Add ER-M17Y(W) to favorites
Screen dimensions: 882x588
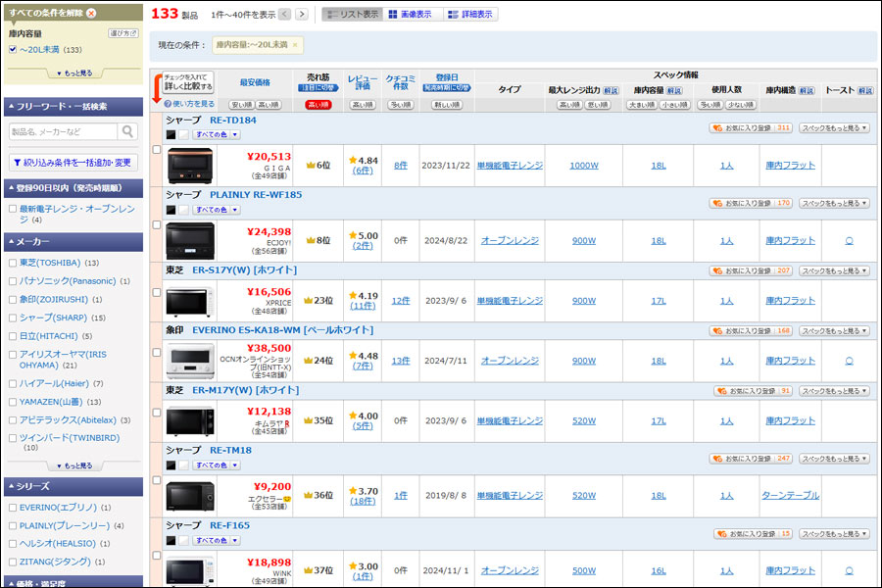[x=753, y=391]
